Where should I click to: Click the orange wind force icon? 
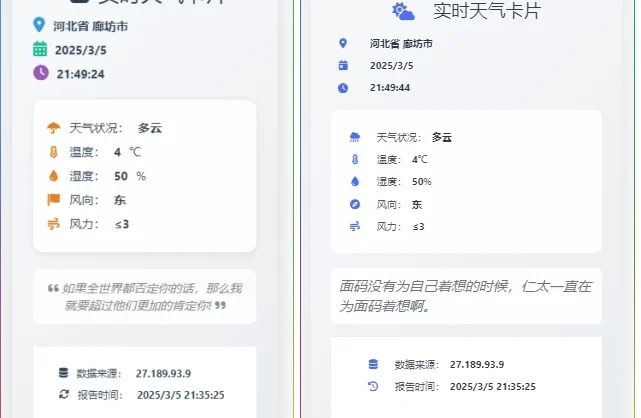coord(54,224)
